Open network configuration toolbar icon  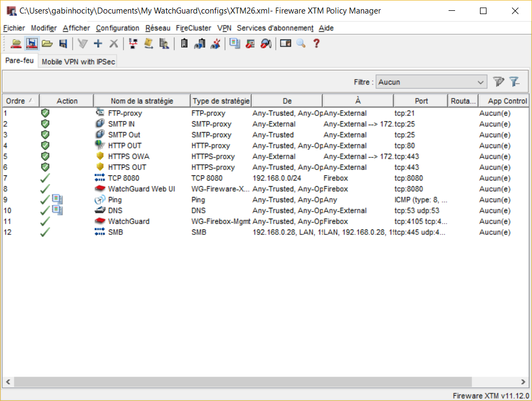click(133, 43)
